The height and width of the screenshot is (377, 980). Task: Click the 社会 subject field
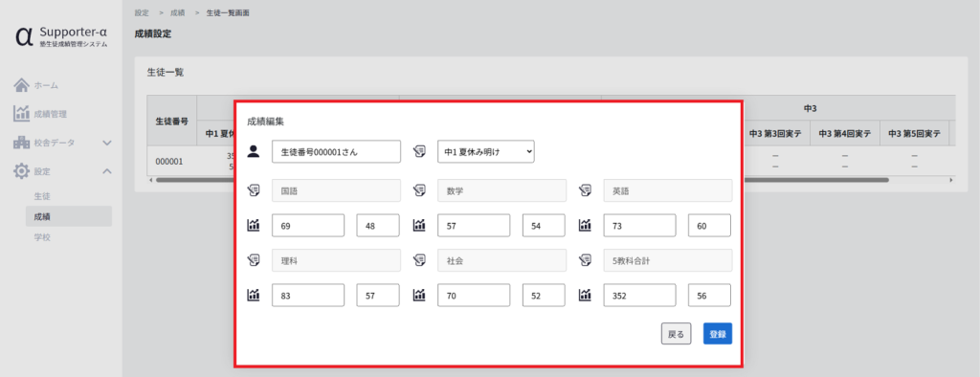501,260
